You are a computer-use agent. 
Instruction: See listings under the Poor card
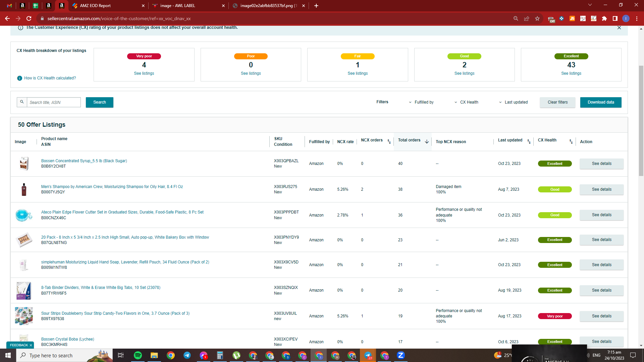[x=251, y=73]
